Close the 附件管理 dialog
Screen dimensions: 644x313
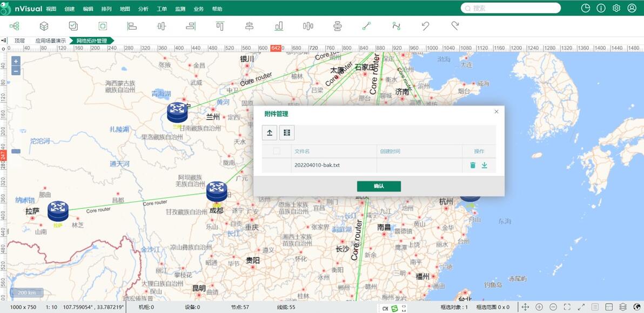[x=497, y=111]
